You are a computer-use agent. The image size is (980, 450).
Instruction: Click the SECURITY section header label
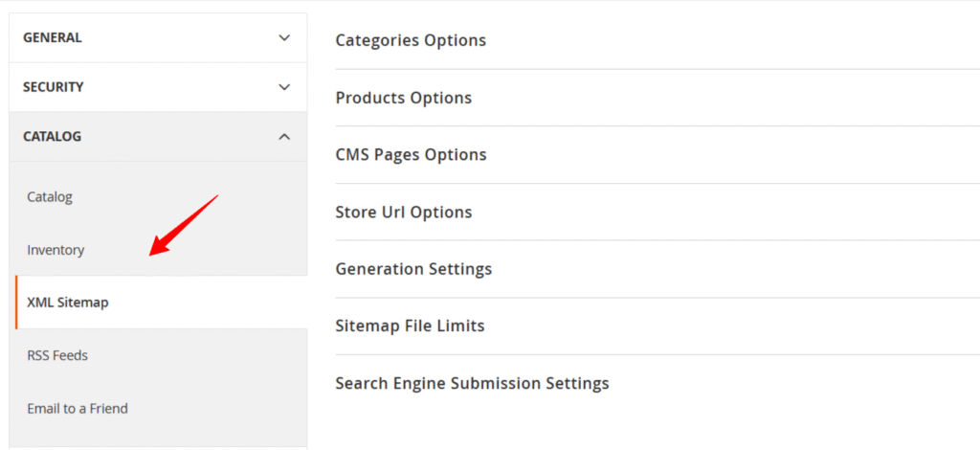54,87
